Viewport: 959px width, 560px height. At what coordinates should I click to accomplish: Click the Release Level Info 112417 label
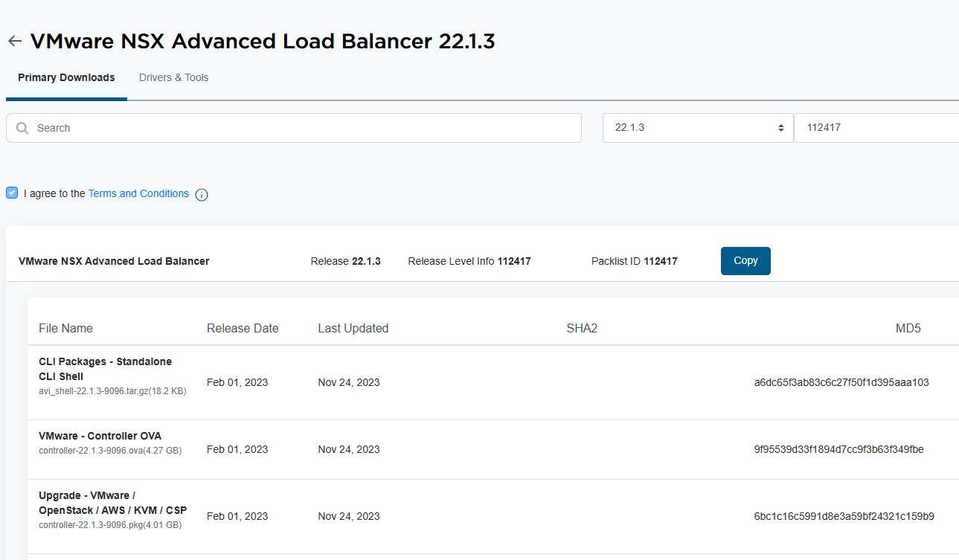coord(469,261)
